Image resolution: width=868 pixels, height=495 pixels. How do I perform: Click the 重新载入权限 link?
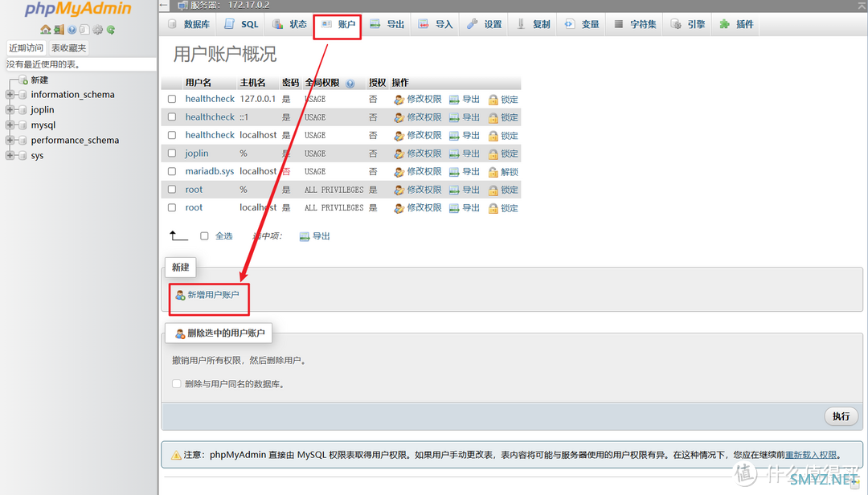point(811,455)
